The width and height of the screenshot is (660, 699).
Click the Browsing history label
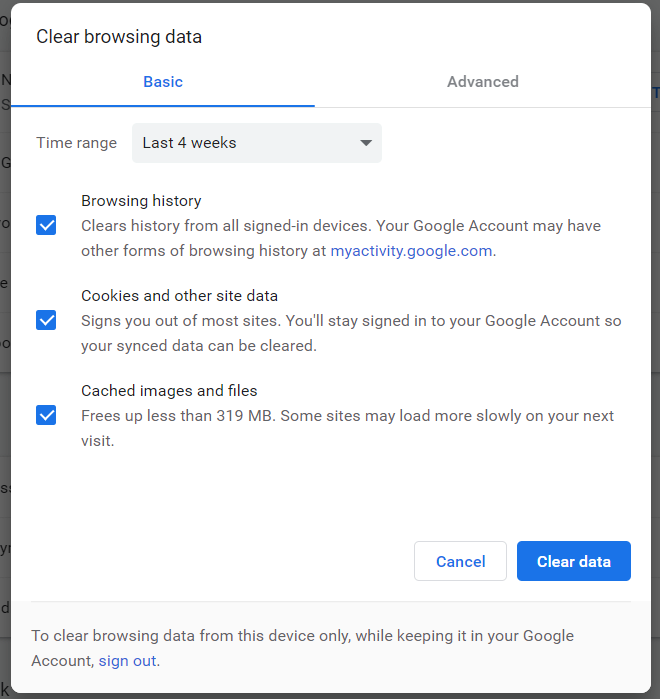coord(141,201)
